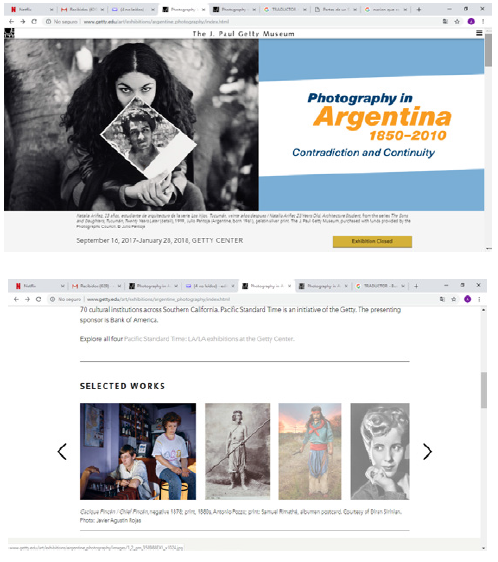Click the Exhibition Closed button
The height and width of the screenshot is (562, 498).
(372, 241)
